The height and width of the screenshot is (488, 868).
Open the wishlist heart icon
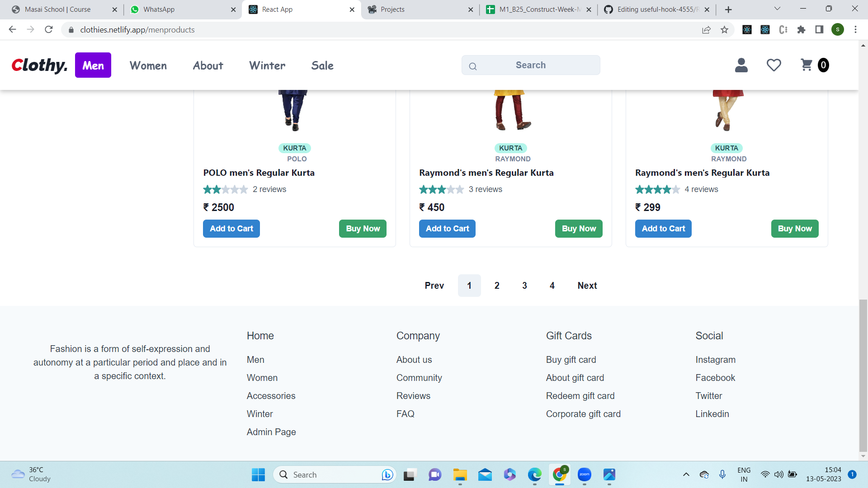click(774, 65)
